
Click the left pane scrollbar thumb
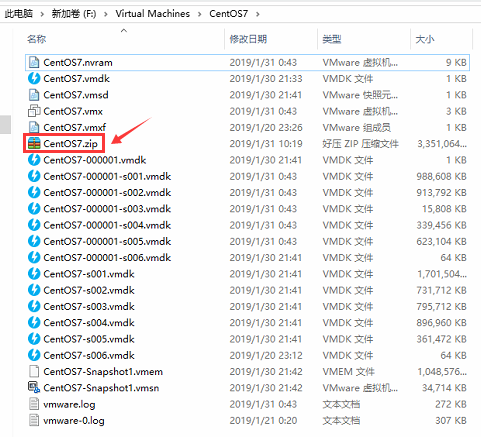click(5, 124)
